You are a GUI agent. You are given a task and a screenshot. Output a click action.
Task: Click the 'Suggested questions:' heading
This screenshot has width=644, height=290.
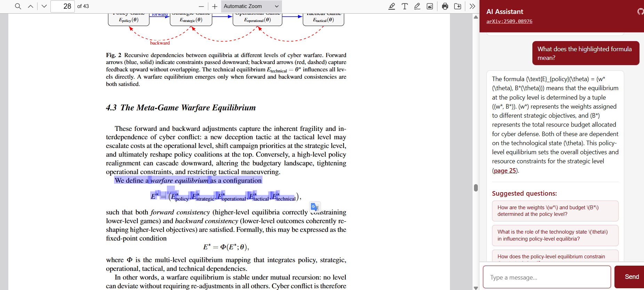524,193
